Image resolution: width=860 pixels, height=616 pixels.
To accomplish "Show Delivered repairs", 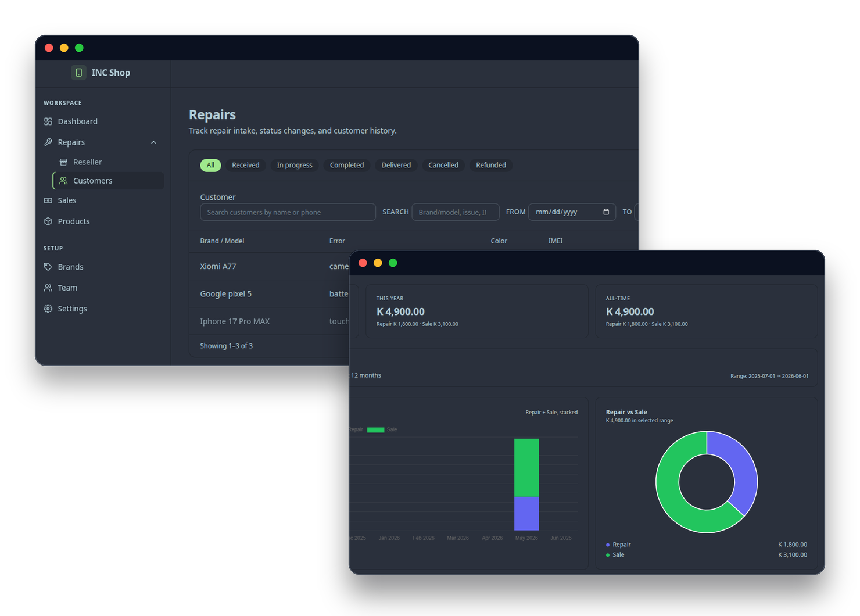I will (x=396, y=165).
